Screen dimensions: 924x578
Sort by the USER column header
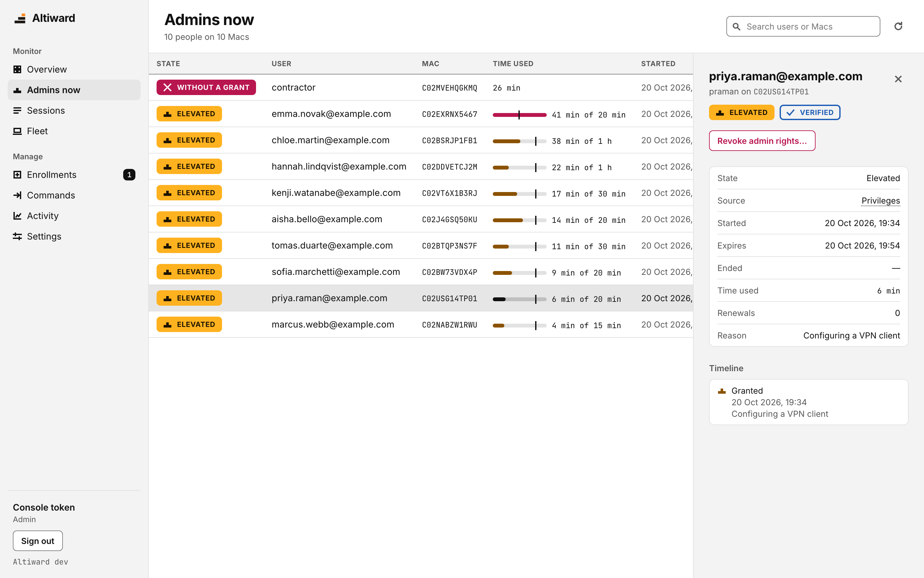281,64
